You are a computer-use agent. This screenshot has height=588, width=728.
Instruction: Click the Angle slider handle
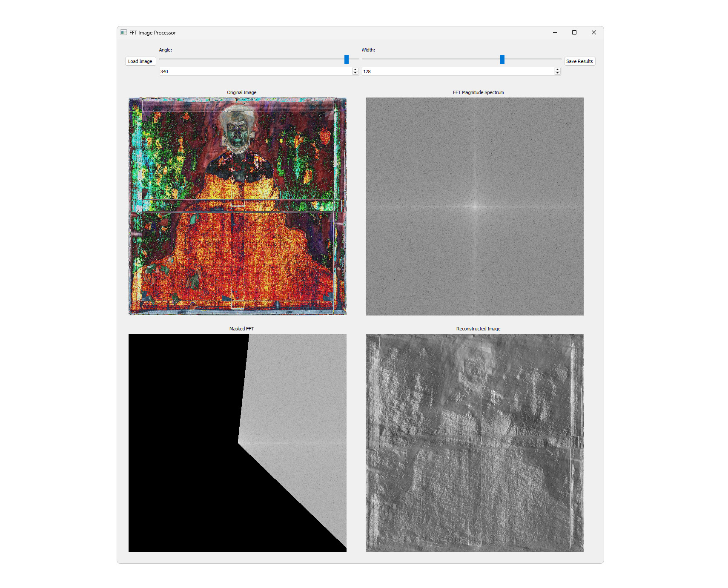pyautogui.click(x=346, y=59)
